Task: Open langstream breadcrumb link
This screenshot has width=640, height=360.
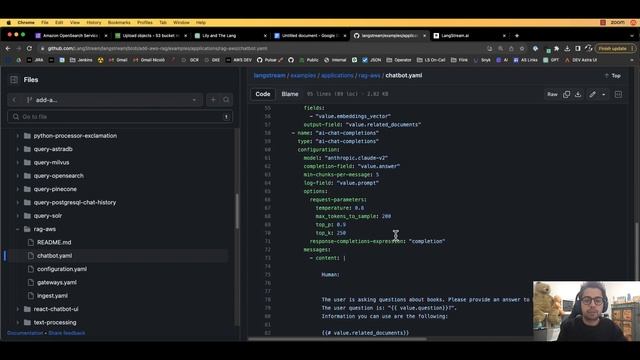Action: (x=269, y=76)
